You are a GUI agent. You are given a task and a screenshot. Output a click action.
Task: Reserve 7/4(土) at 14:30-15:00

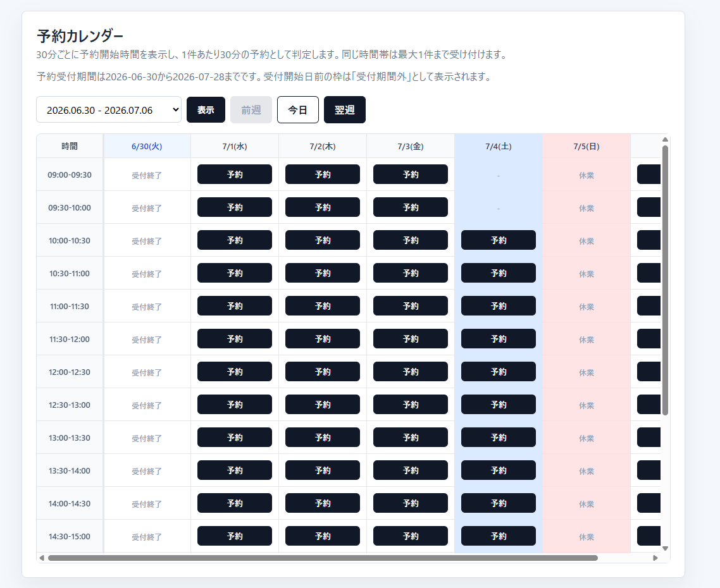pos(498,536)
